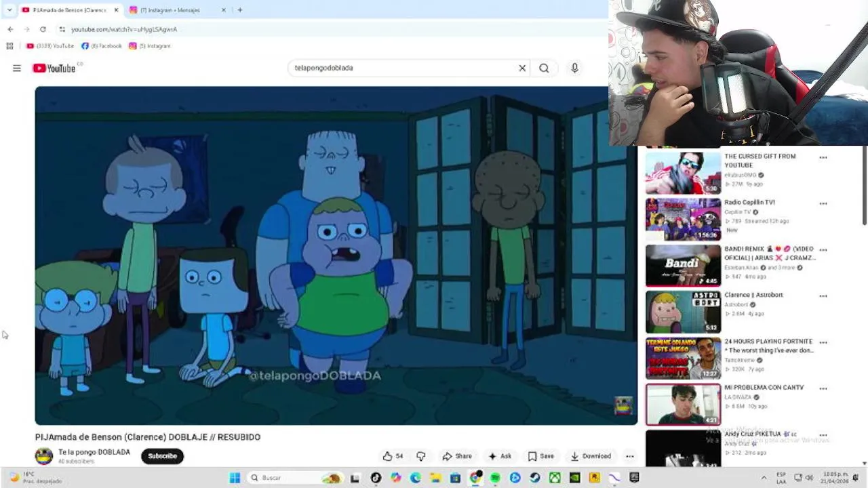
Task: Open TikTok from the taskbar
Action: 376,478
